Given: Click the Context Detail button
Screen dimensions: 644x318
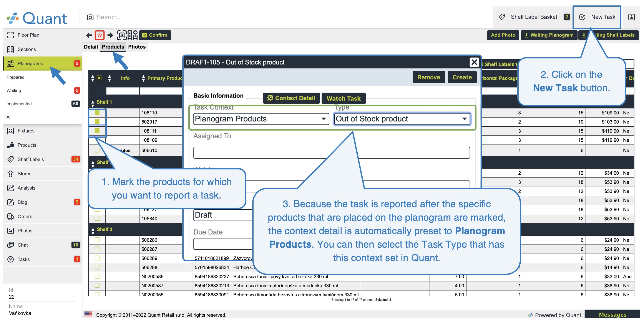Looking at the screenshot, I should click(x=291, y=98).
